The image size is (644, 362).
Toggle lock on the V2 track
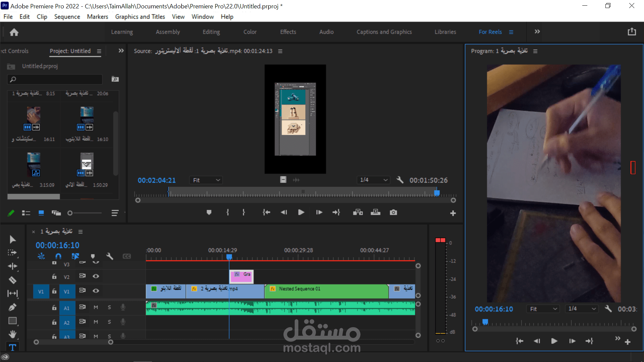coord(54,277)
